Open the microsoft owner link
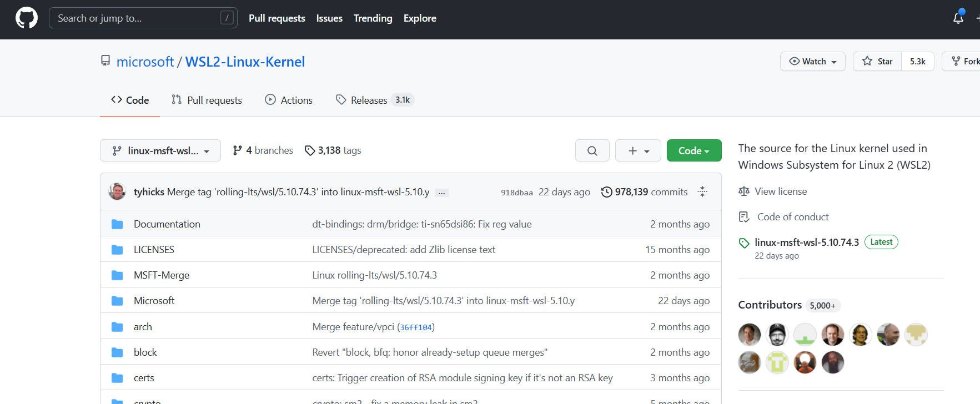980x404 pixels. [145, 62]
